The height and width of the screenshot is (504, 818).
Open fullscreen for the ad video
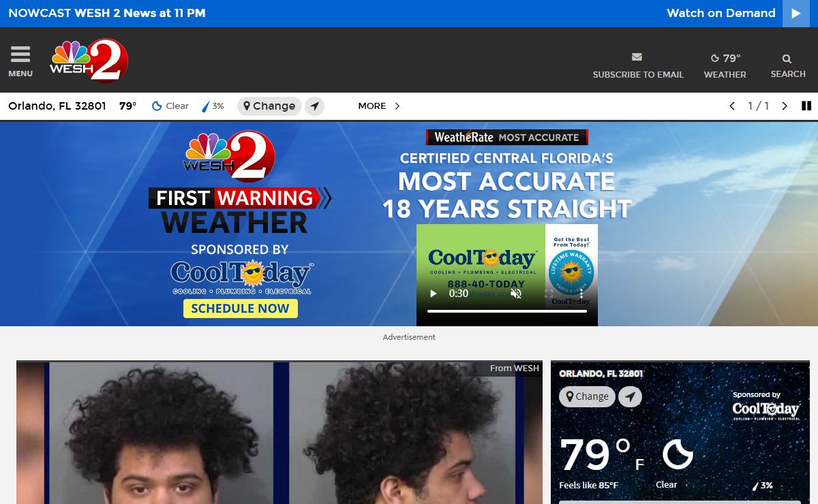(x=549, y=294)
